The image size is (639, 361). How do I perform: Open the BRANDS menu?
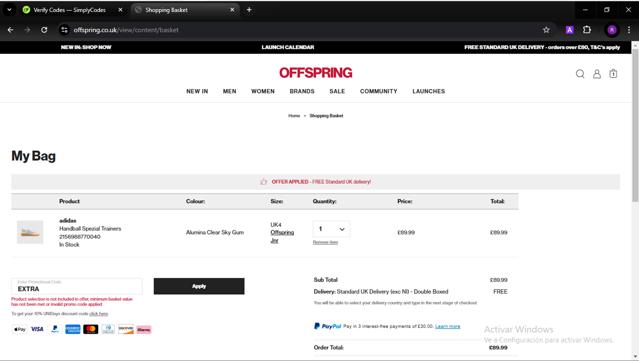[302, 91]
